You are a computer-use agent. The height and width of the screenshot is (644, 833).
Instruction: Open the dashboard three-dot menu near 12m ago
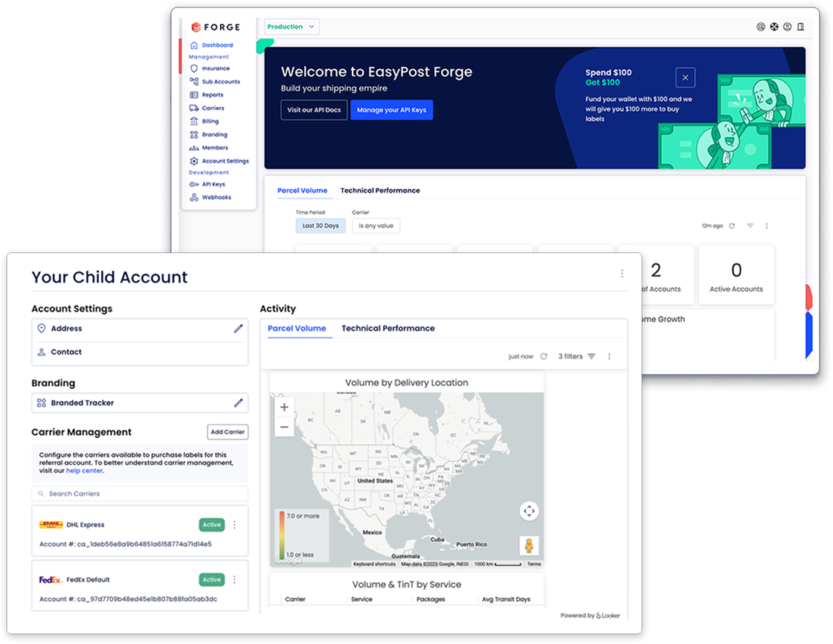pos(767,226)
